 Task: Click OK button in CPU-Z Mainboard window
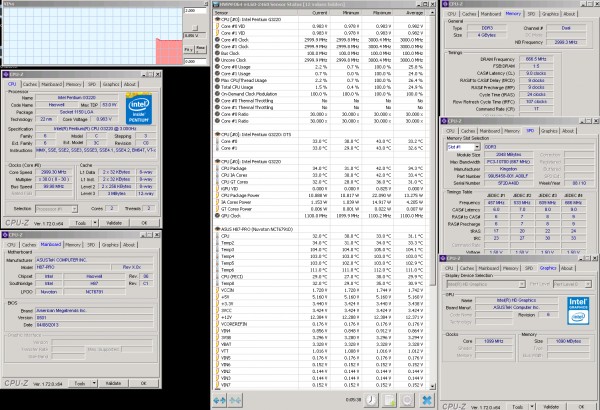click(143, 383)
